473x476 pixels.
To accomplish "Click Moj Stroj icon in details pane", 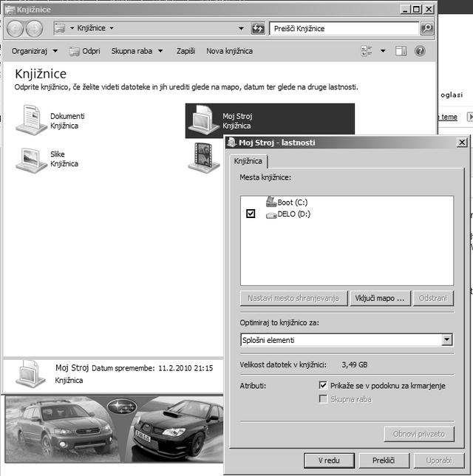I will [30, 375].
